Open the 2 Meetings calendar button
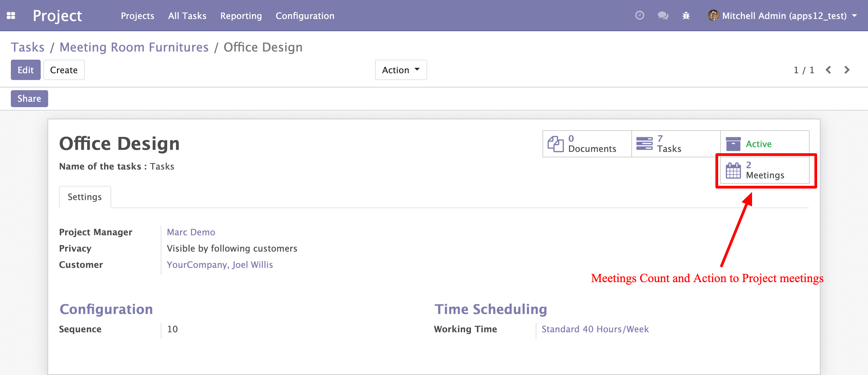This screenshot has height=375, width=868. (x=765, y=170)
